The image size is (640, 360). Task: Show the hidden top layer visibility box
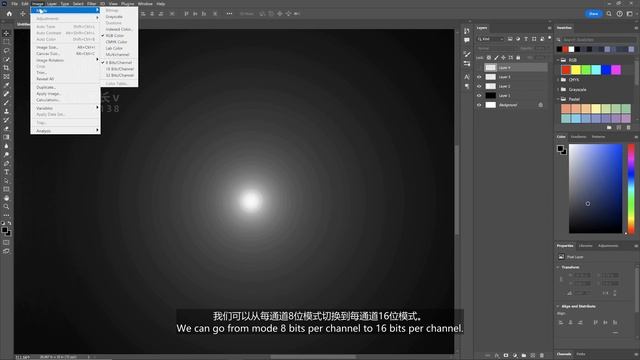479,67
